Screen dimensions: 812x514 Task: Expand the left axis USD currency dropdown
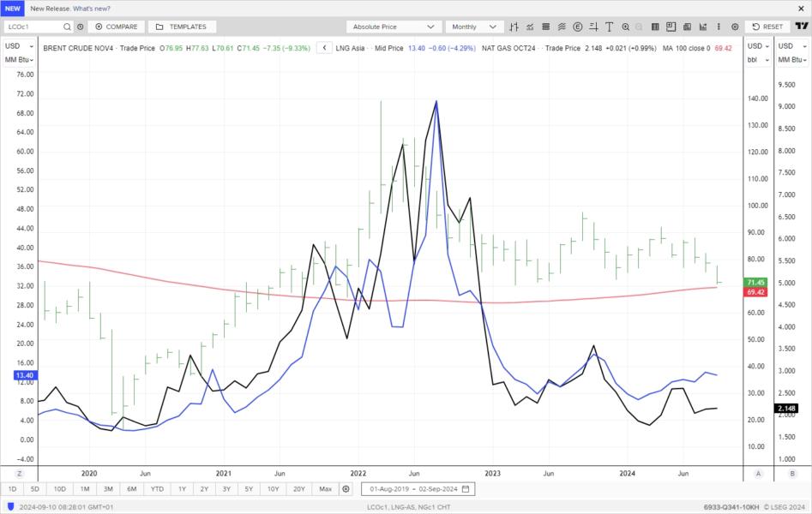tap(19, 46)
